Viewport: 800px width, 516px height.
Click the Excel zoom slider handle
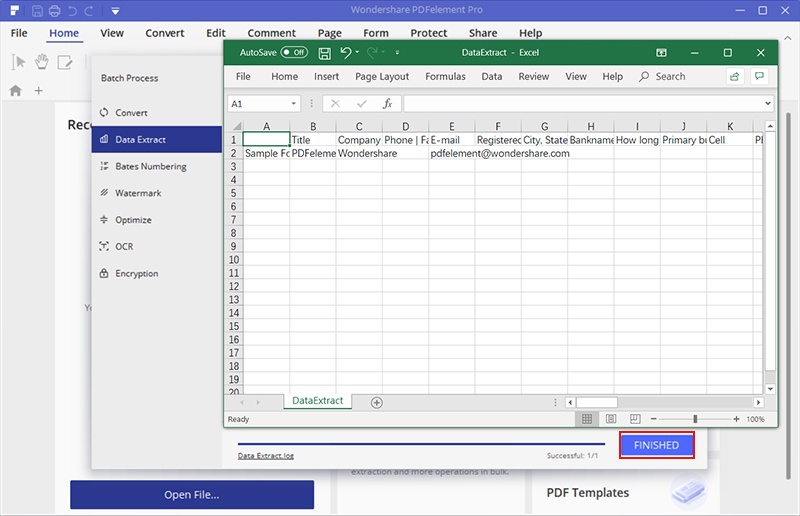[695, 419]
